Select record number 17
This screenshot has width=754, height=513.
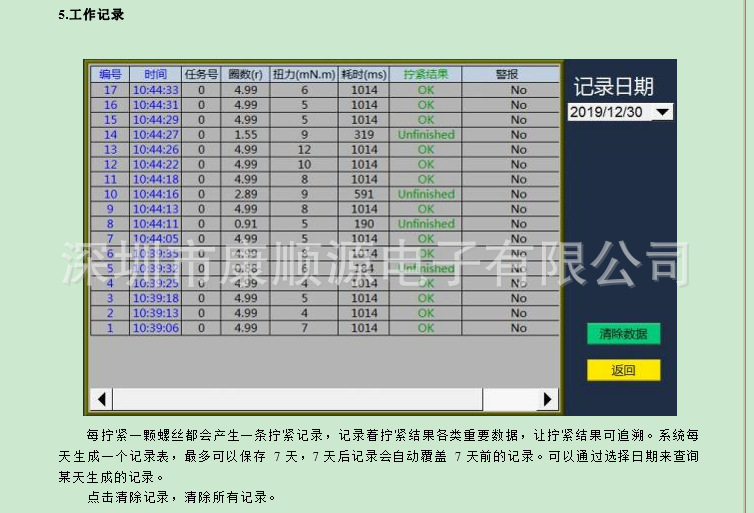coord(110,90)
